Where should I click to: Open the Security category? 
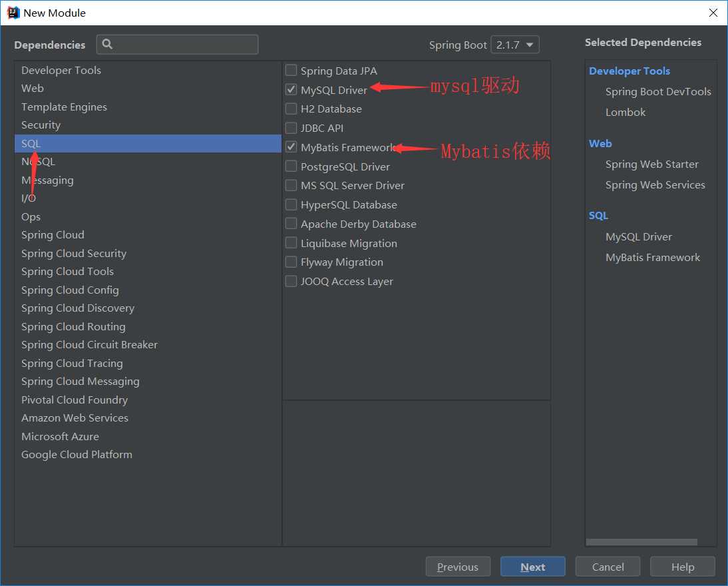click(x=148, y=125)
